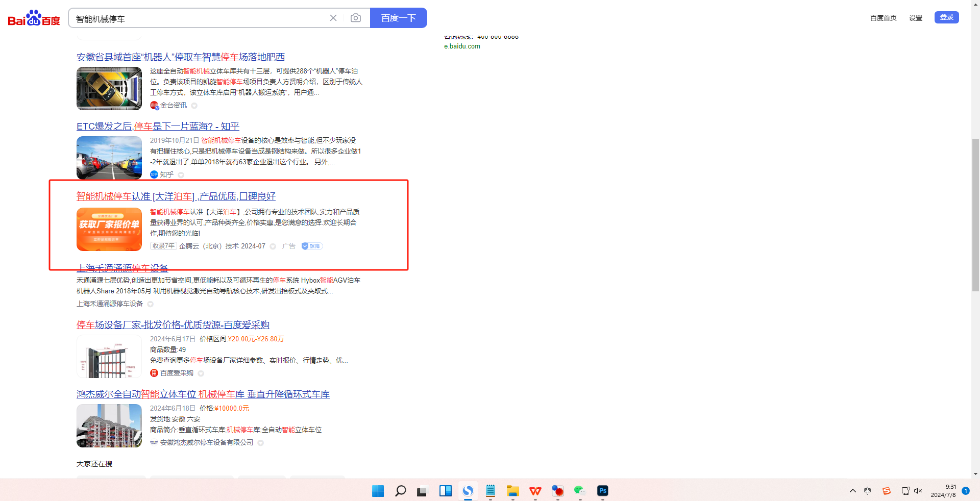Click the orange 获取厂家报价单 thumbnail
Image resolution: width=980 pixels, height=501 pixels.
109,229
